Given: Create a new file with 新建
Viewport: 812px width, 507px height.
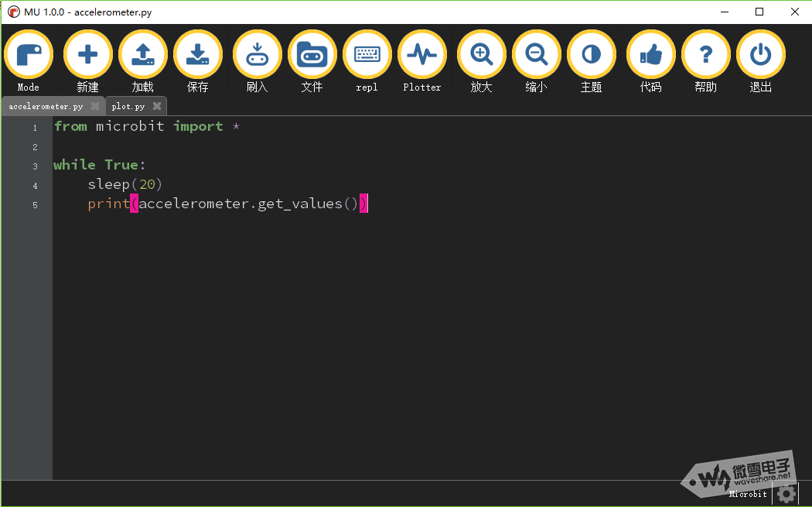Looking at the screenshot, I should [88, 55].
